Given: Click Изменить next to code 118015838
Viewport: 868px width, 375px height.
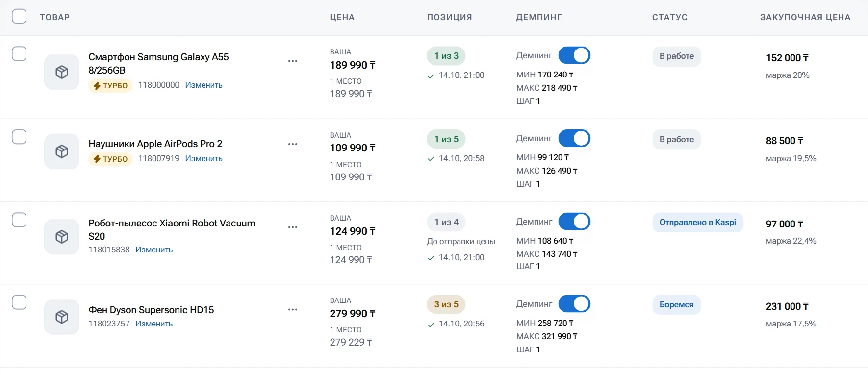Looking at the screenshot, I should [x=154, y=250].
